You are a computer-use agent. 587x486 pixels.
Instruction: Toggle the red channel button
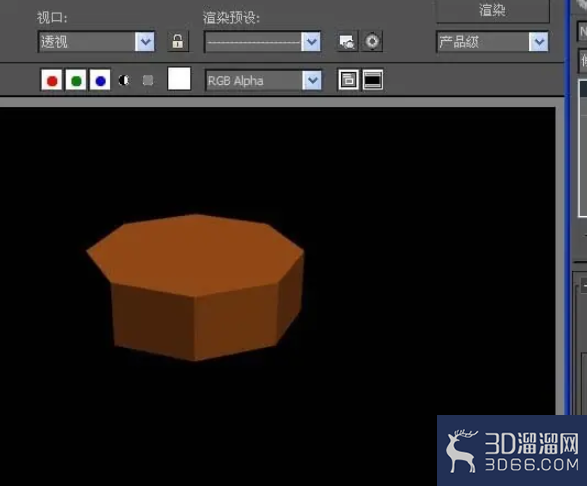(x=52, y=80)
